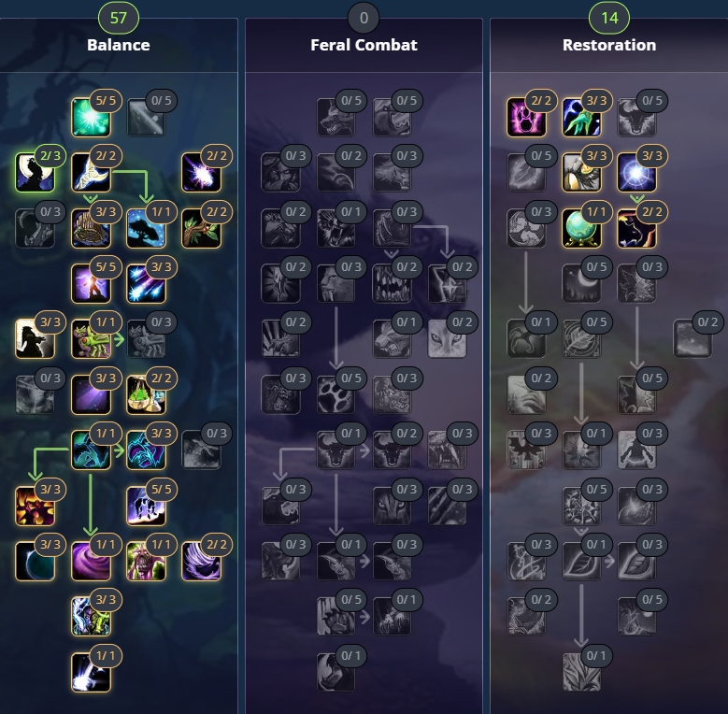Select the Insect Swarm 1/1 talent icon
This screenshot has height=714, width=728.
[x=91, y=339]
